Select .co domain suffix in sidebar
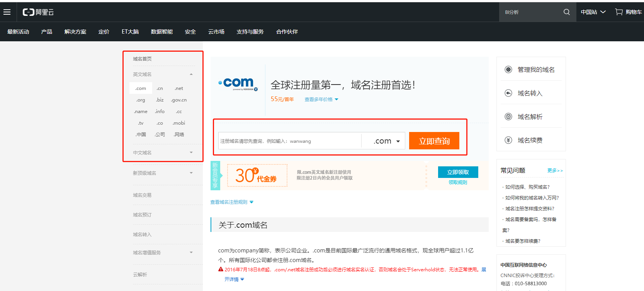This screenshot has height=291, width=644. 160,123
